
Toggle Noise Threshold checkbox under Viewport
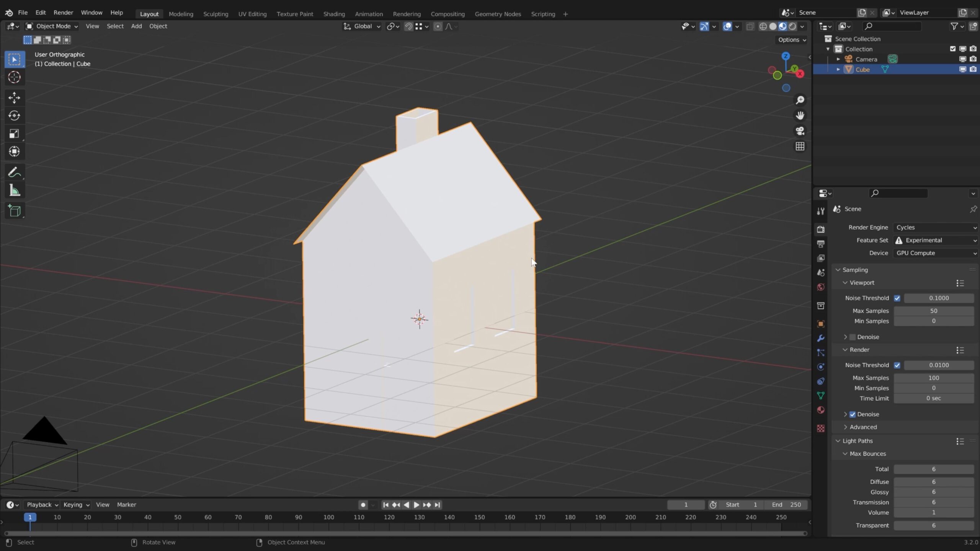pos(897,298)
